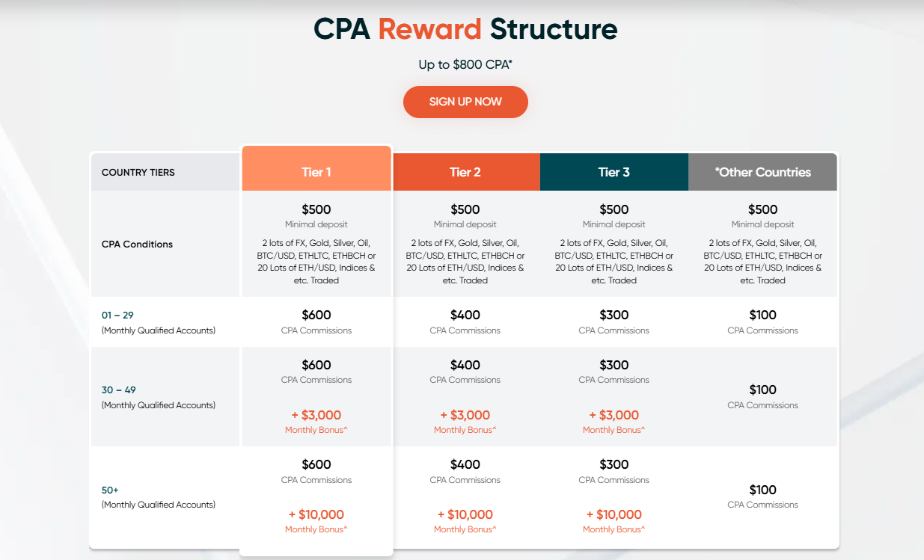This screenshot has width=924, height=560.
Task: Select the Tier 1 column header
Action: (x=316, y=172)
